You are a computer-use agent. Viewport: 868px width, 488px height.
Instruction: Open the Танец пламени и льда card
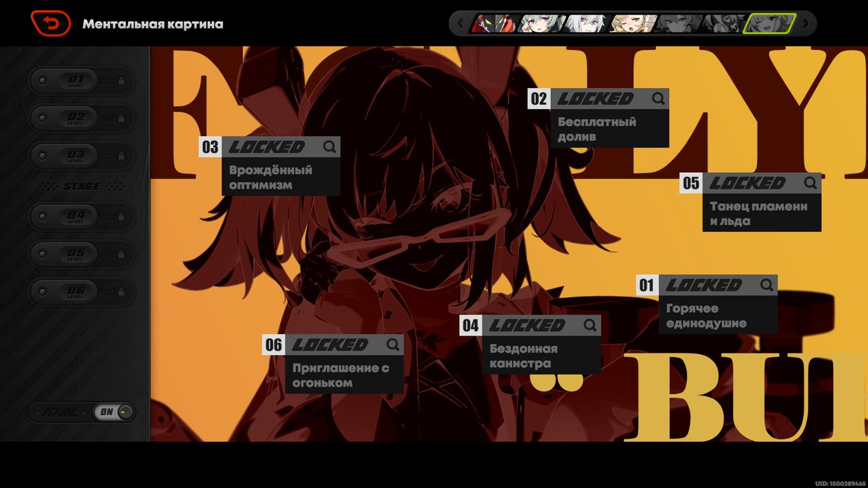coord(761,213)
